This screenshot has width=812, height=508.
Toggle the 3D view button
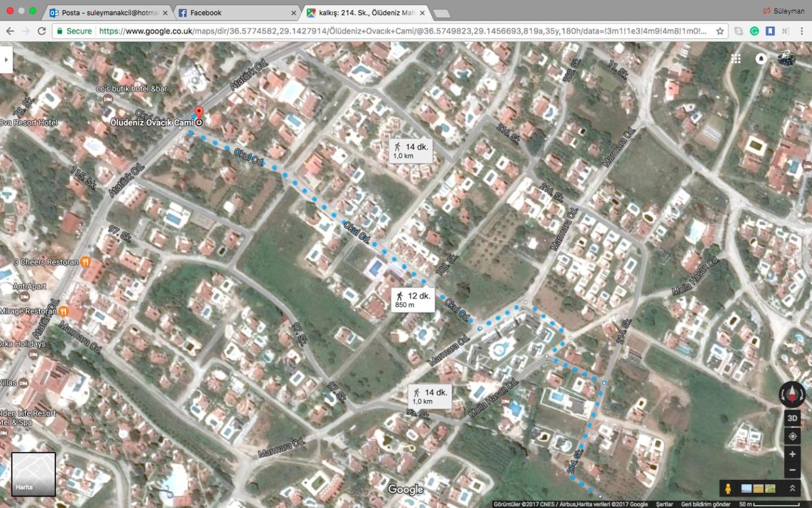tap(792, 418)
